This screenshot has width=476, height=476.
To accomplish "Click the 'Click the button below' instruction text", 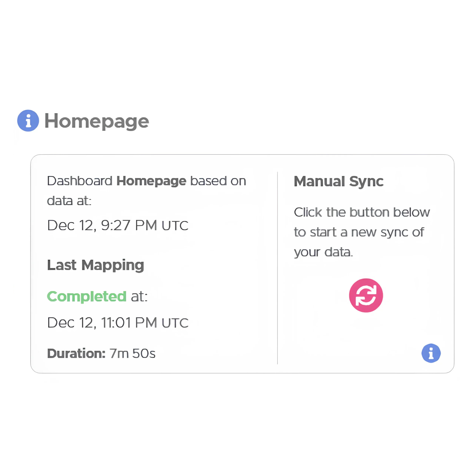I will pyautogui.click(x=362, y=212).
